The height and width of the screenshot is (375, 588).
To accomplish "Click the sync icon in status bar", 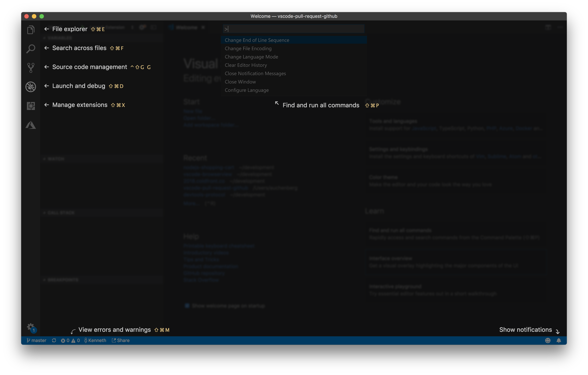I will click(x=54, y=340).
